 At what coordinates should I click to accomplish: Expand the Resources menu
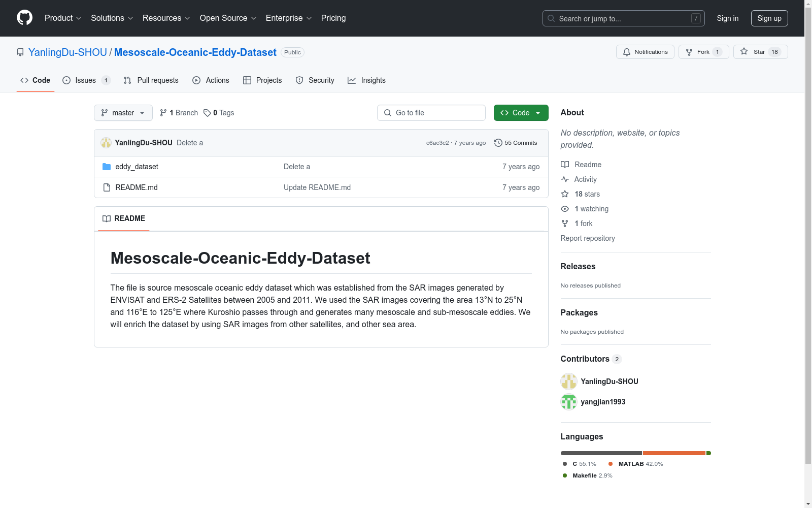coord(166,18)
